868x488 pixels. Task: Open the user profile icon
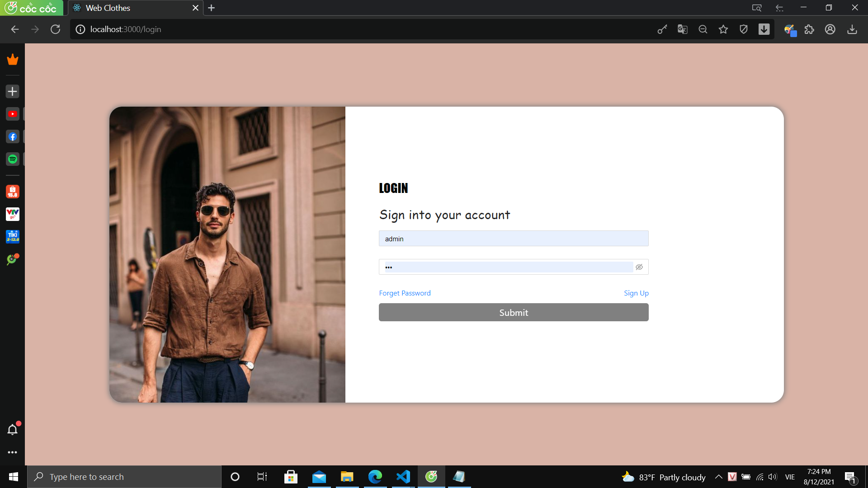pos(830,29)
